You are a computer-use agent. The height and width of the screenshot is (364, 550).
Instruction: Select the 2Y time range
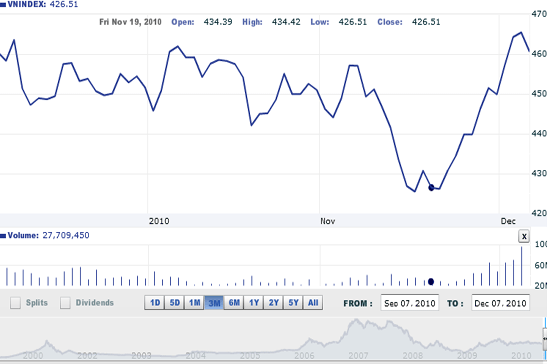274,303
